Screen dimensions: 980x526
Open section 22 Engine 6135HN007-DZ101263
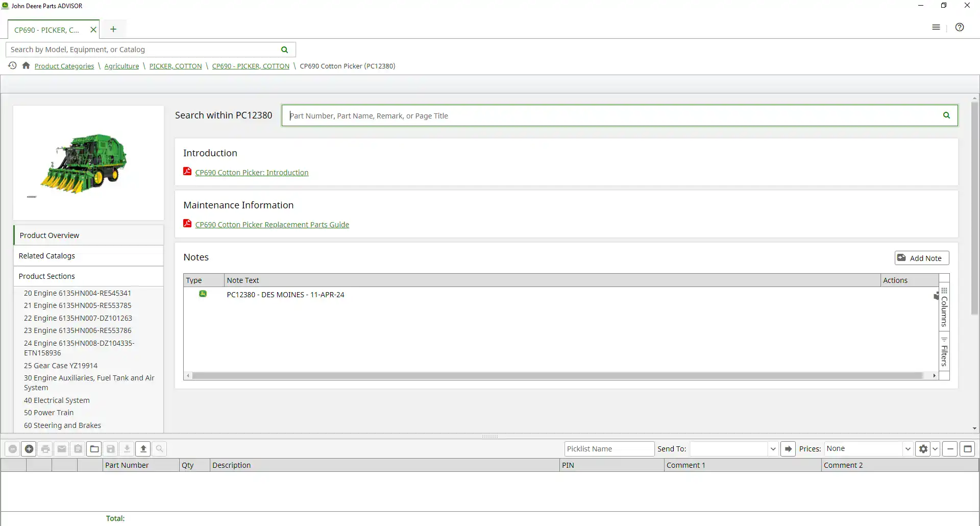[78, 318]
